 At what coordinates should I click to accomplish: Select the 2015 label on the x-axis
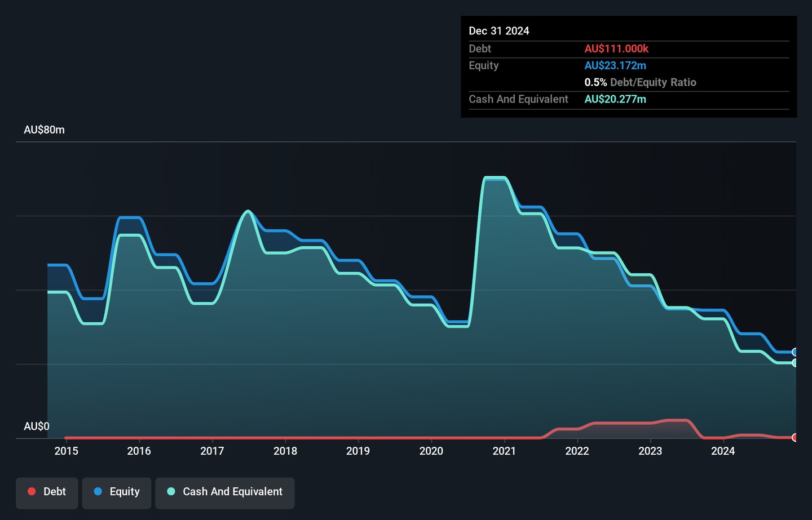pyautogui.click(x=66, y=451)
